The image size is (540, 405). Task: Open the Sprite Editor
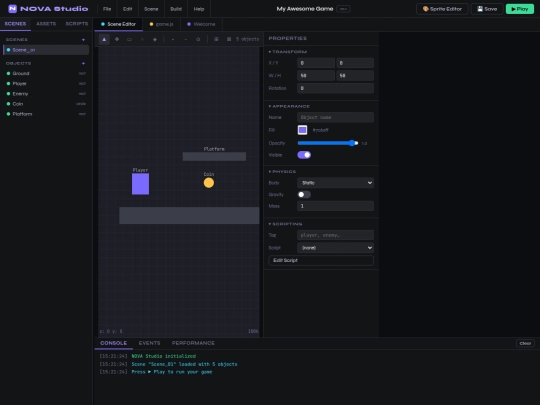click(442, 9)
